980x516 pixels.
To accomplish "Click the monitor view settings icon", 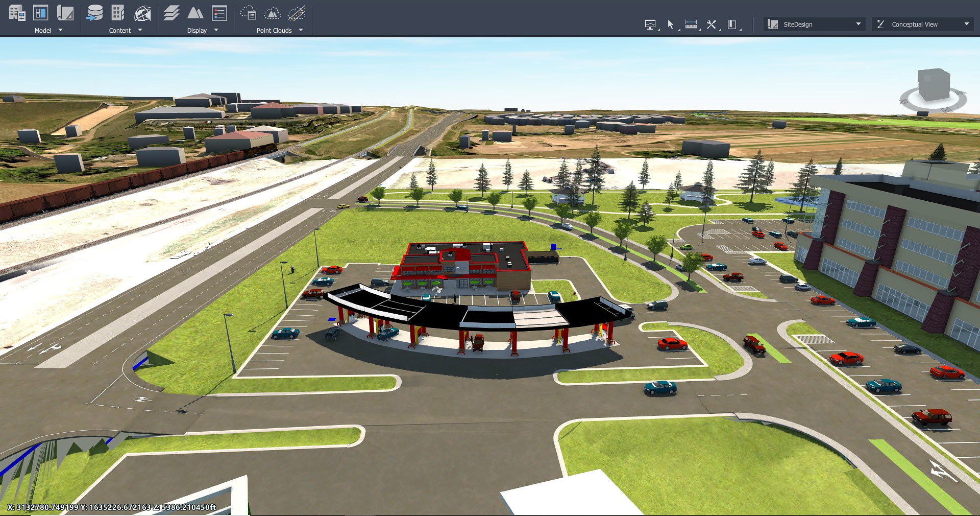I will (x=650, y=25).
